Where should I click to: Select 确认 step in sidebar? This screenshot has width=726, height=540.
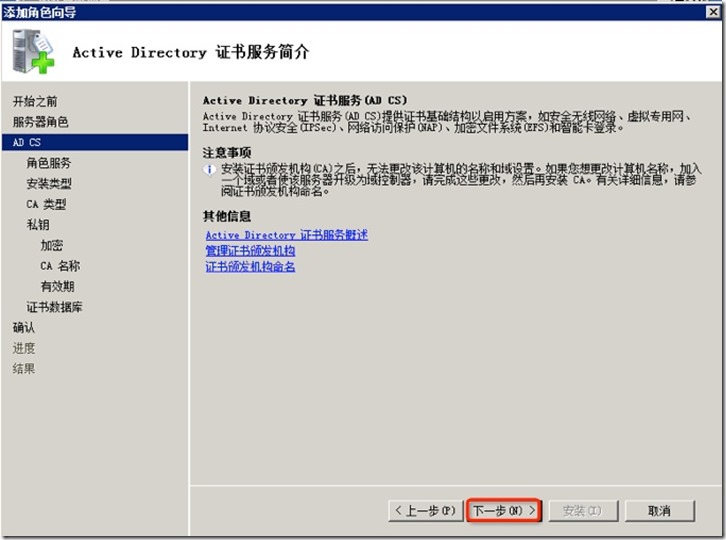(x=24, y=327)
